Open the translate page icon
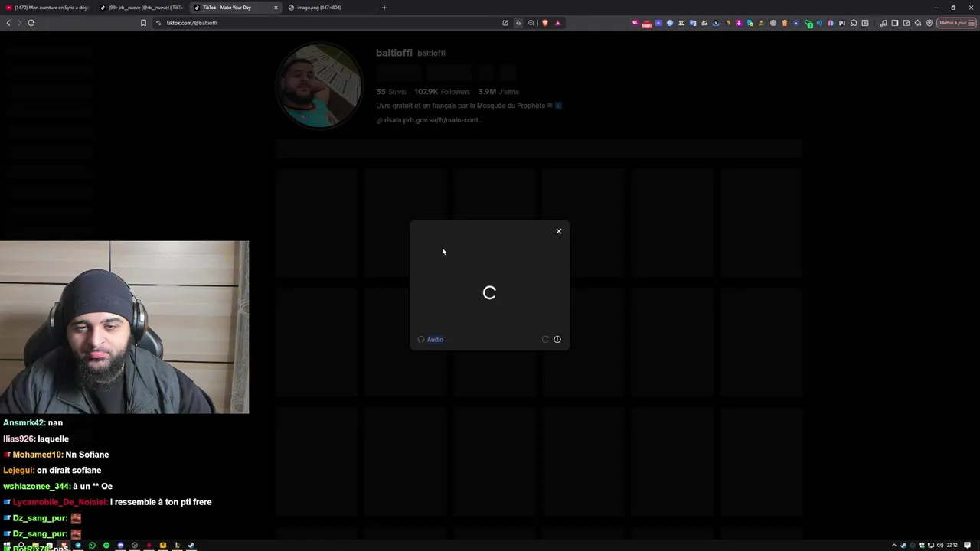The width and height of the screenshot is (980, 551). [518, 23]
